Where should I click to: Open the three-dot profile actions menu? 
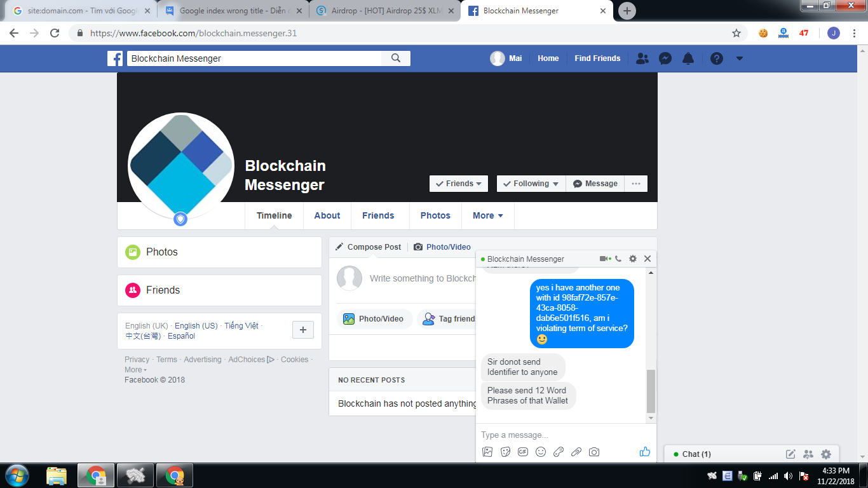point(636,184)
